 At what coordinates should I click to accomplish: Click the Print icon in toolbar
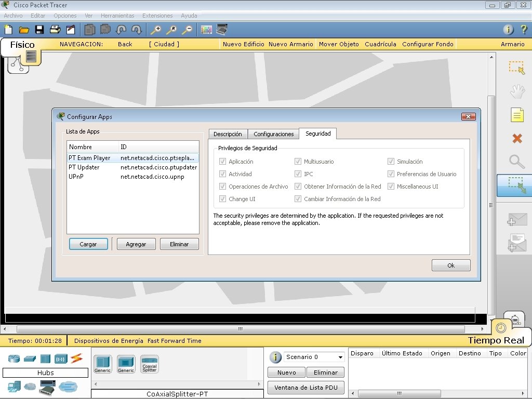click(x=55, y=30)
